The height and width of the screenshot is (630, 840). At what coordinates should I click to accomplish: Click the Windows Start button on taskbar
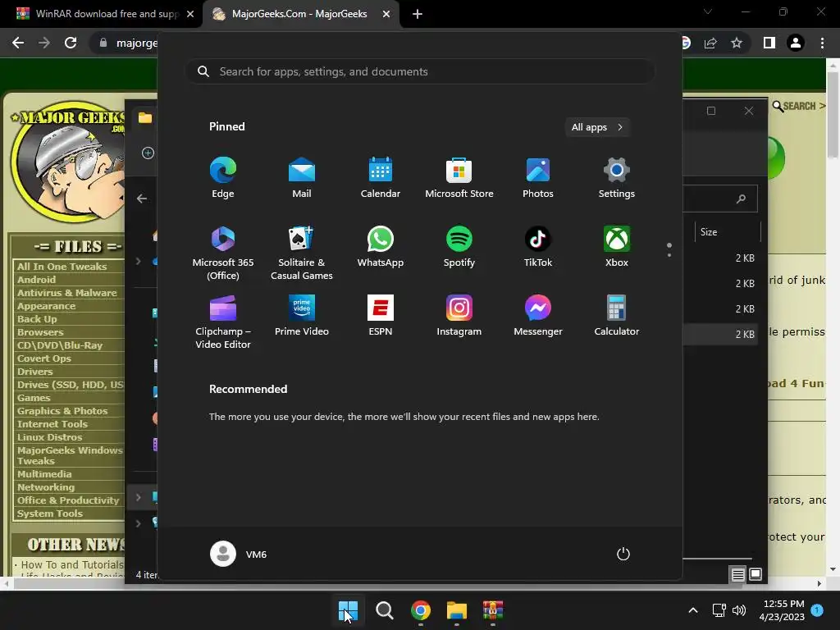[348, 610]
